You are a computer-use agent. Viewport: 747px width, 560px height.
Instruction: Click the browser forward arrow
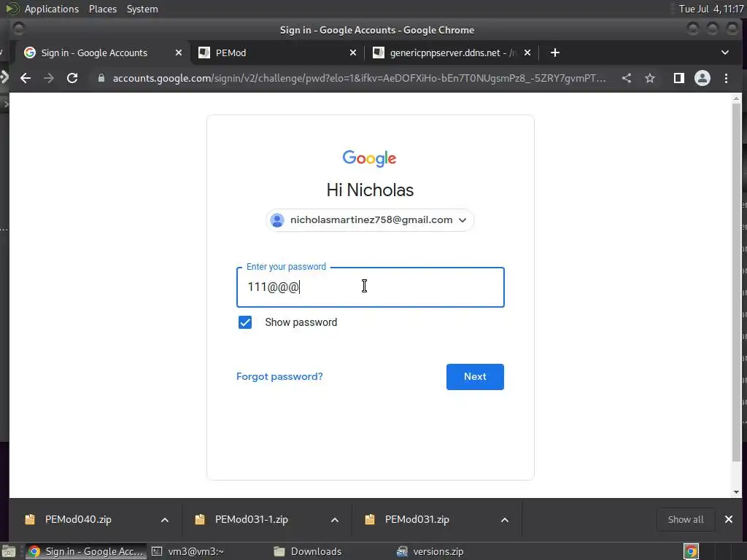tap(49, 78)
